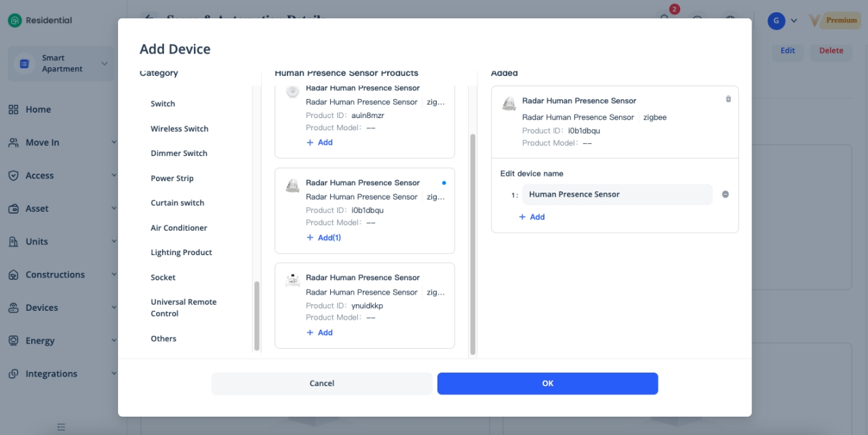The image size is (868, 435).
Task: Expand the Move In menu
Action: pyautogui.click(x=113, y=143)
